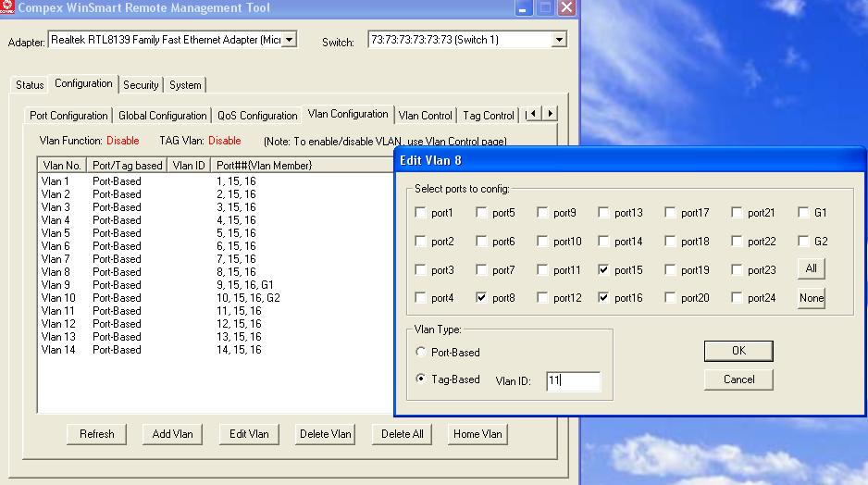Uncheck the port8 checkbox

coord(481,298)
